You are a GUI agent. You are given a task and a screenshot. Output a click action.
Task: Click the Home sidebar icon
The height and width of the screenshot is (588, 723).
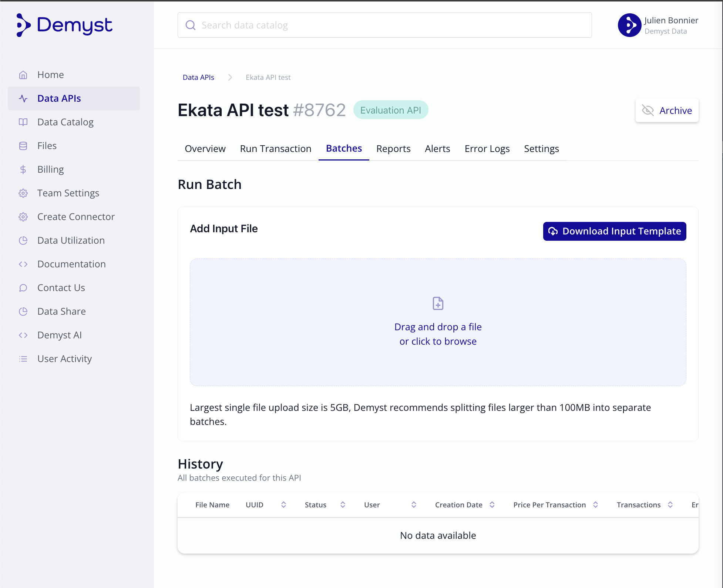(23, 74)
